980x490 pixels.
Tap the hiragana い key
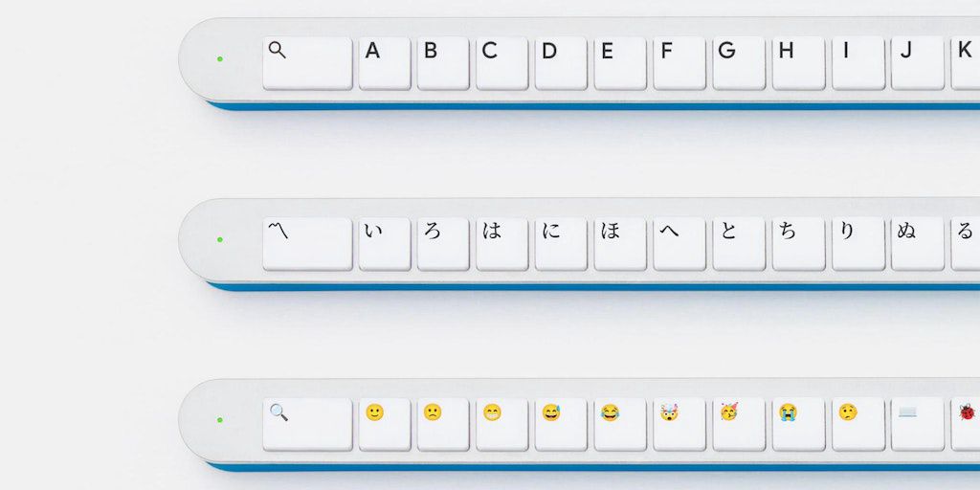(385, 244)
